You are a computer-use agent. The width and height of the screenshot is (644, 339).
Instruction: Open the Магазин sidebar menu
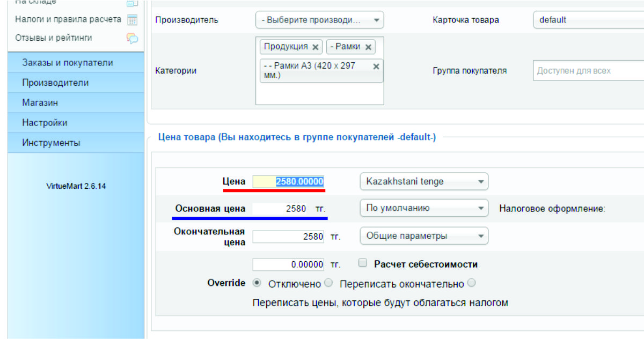40,102
